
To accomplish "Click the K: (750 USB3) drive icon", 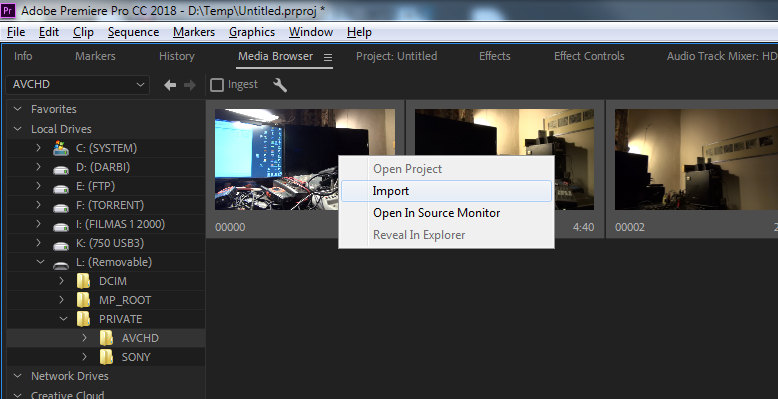I will point(61,245).
